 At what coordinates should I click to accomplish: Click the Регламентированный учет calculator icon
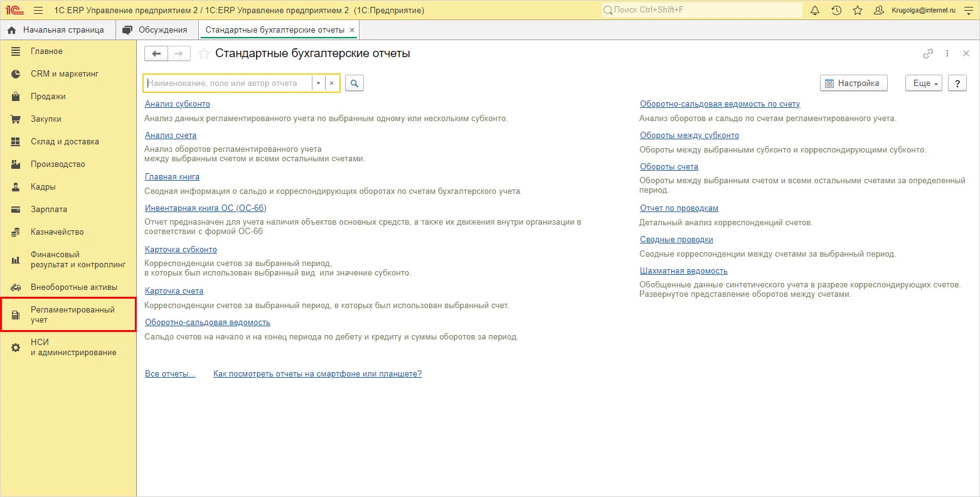(x=16, y=315)
